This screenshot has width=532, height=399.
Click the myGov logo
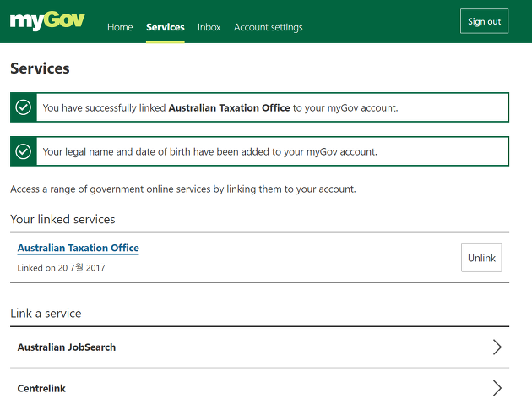47,20
